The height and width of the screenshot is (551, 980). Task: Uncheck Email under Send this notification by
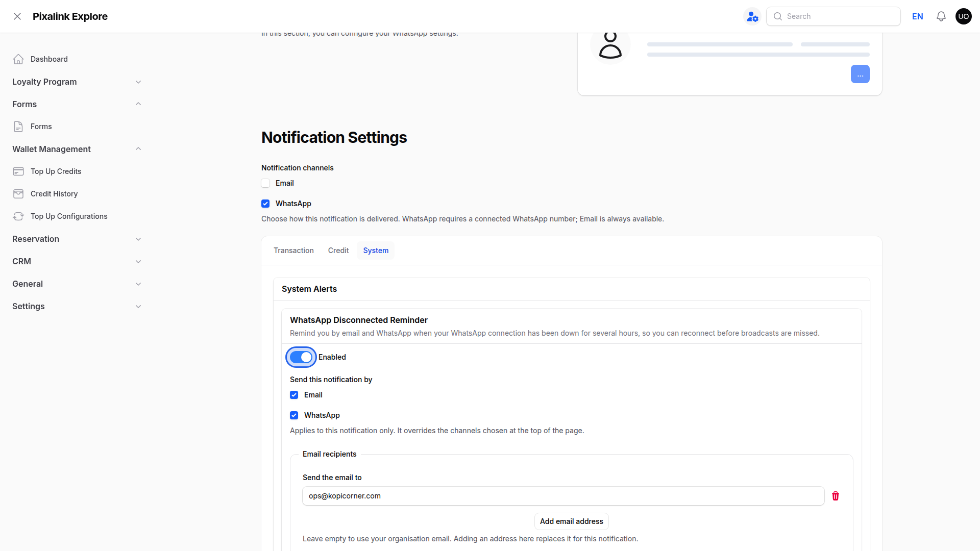(294, 395)
